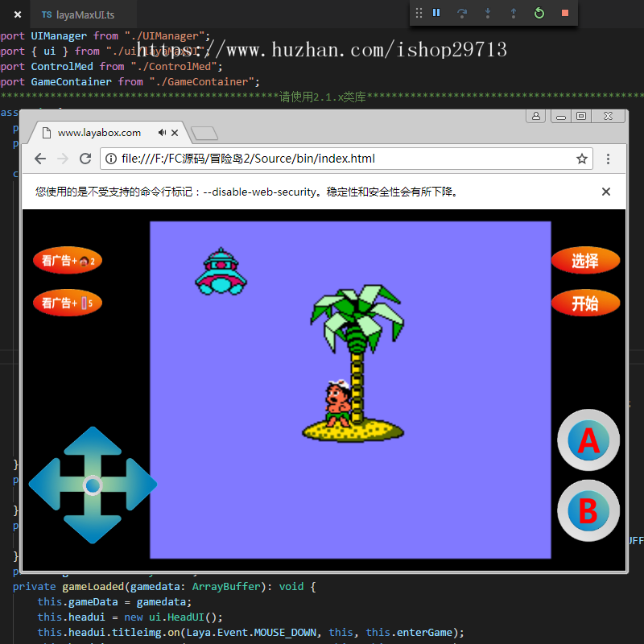Bookmark the page with the star icon
Image resolution: width=644 pixels, height=644 pixels.
[x=582, y=159]
